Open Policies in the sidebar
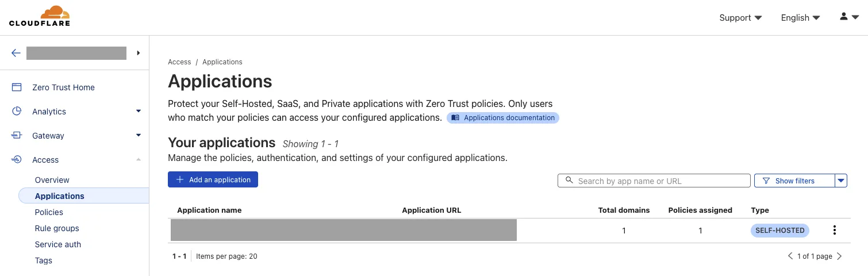The width and height of the screenshot is (868, 276). click(49, 212)
